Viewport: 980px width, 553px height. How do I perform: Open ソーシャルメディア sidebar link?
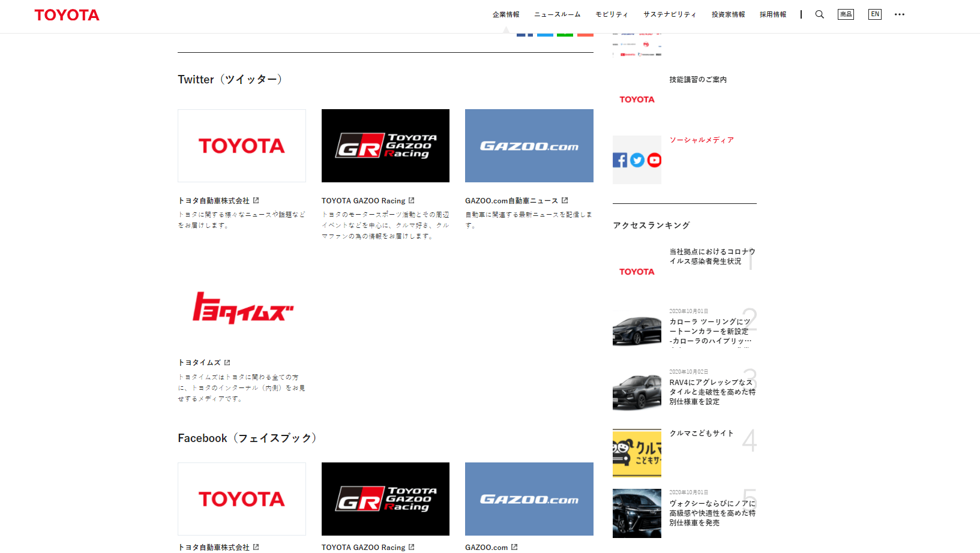702,140
